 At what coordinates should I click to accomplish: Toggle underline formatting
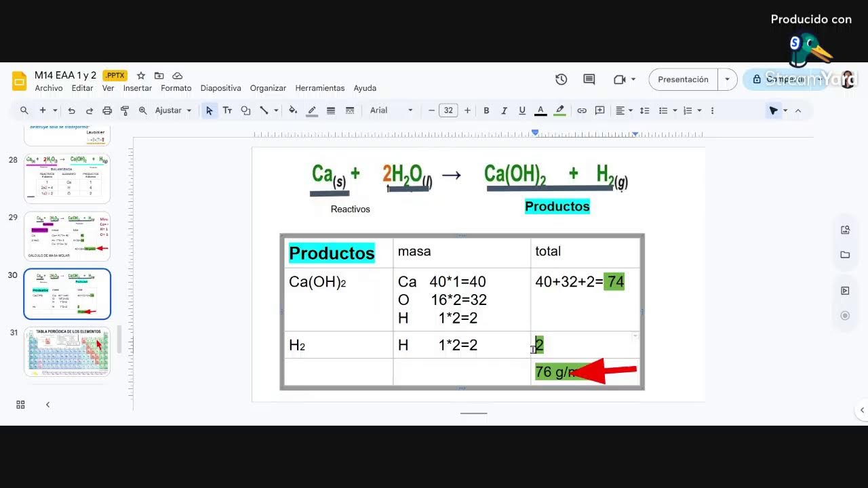tap(522, 110)
